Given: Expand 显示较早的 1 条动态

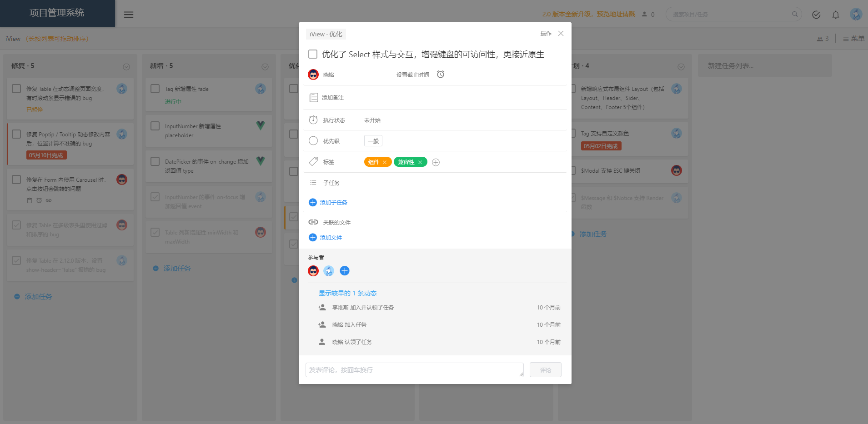Looking at the screenshot, I should click(347, 293).
